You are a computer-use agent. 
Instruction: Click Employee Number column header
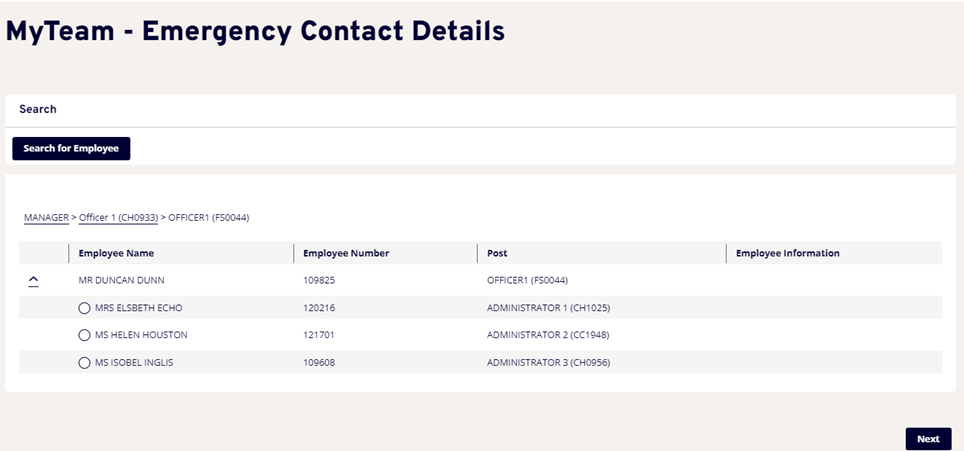point(346,253)
